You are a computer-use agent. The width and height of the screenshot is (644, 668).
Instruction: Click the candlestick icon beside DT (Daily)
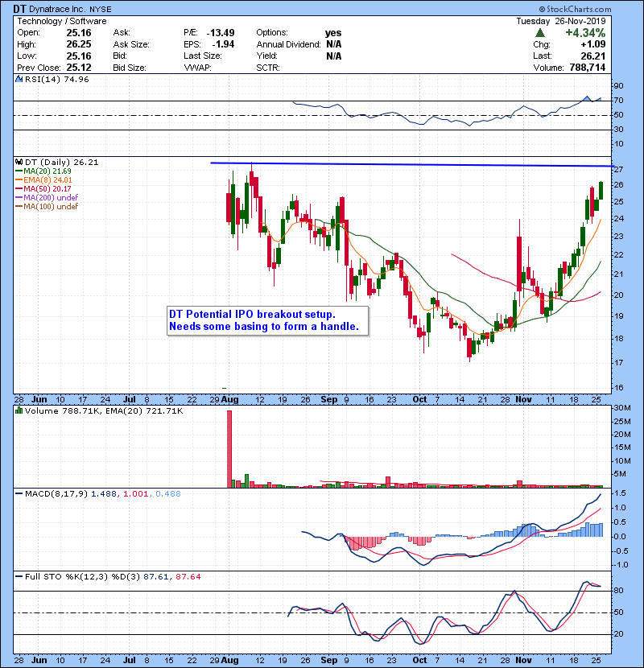[x=19, y=162]
